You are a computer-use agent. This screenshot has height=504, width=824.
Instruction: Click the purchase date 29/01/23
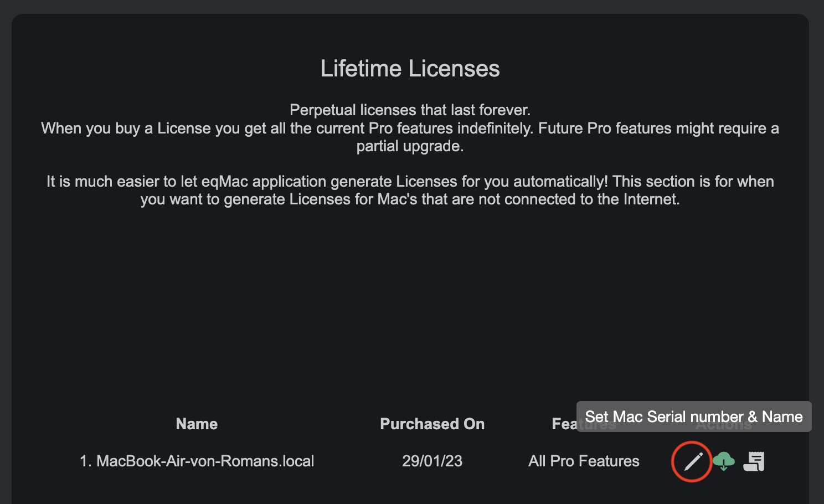(432, 461)
